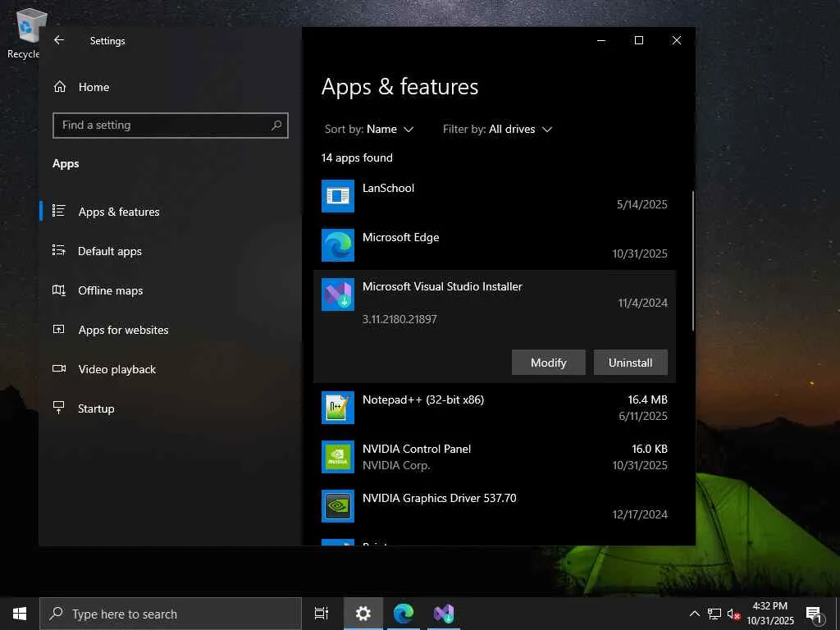This screenshot has height=630, width=840.
Task: Select Apps for websites in sidebar
Action: point(123,330)
